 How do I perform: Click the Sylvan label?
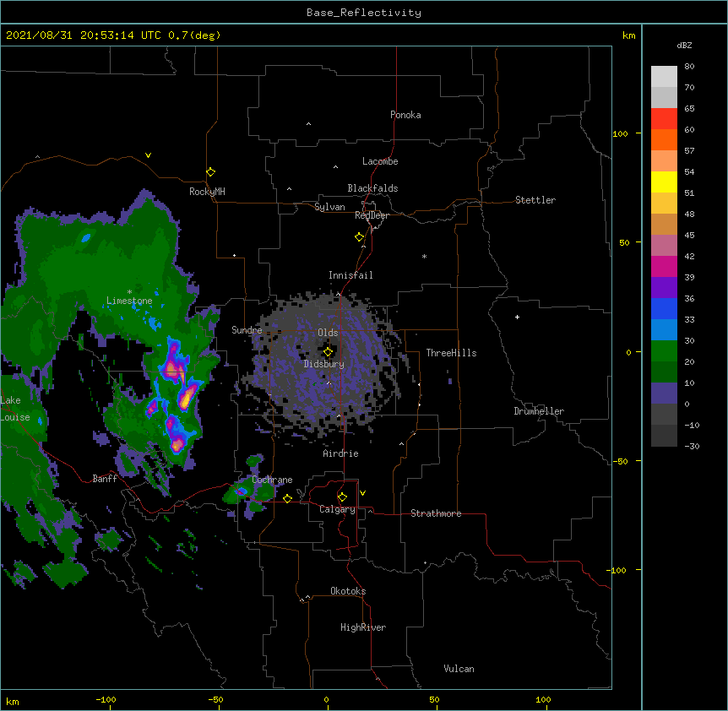click(x=329, y=207)
